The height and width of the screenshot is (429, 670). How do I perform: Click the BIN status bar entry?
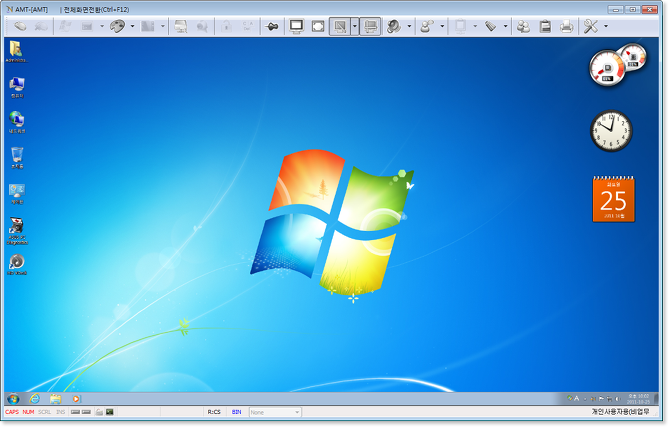[x=236, y=412]
